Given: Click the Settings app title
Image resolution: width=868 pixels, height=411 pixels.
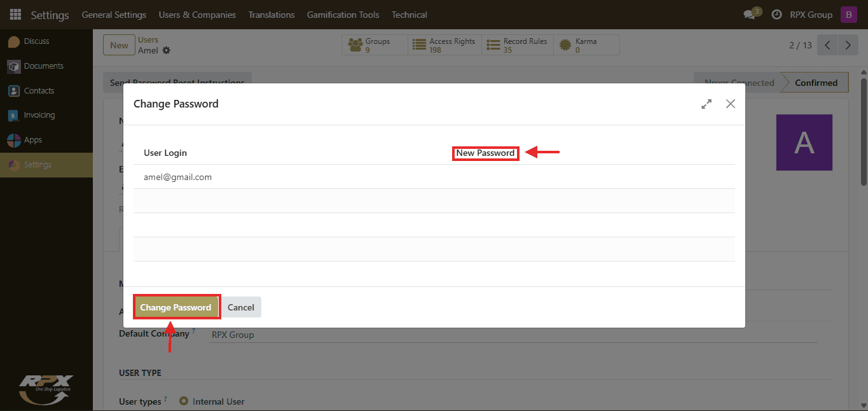Looking at the screenshot, I should [x=50, y=15].
